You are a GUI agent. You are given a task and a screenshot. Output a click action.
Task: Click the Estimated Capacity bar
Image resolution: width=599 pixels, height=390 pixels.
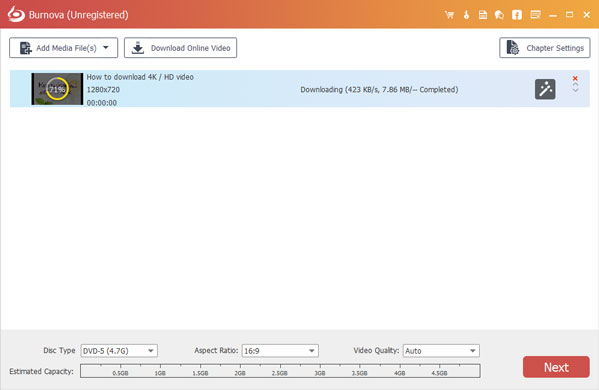280,371
